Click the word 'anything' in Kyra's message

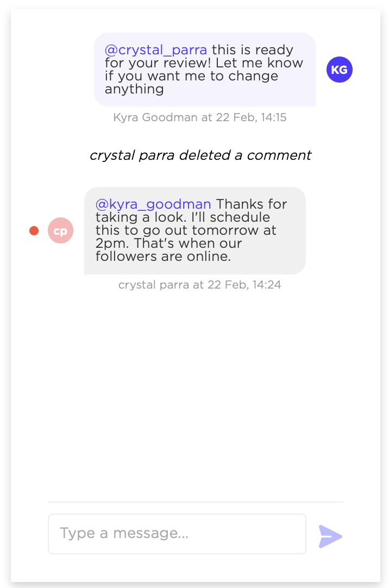click(x=134, y=89)
